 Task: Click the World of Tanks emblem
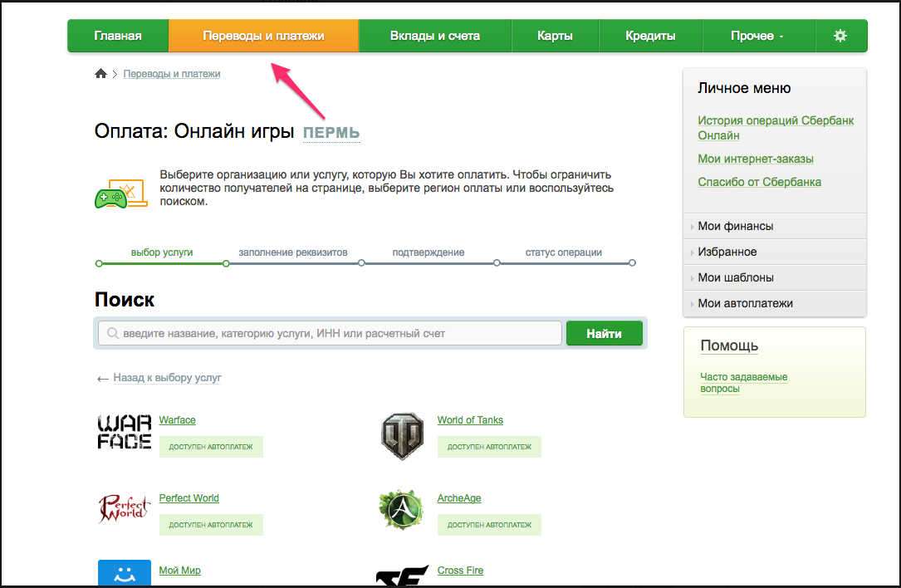(402, 436)
